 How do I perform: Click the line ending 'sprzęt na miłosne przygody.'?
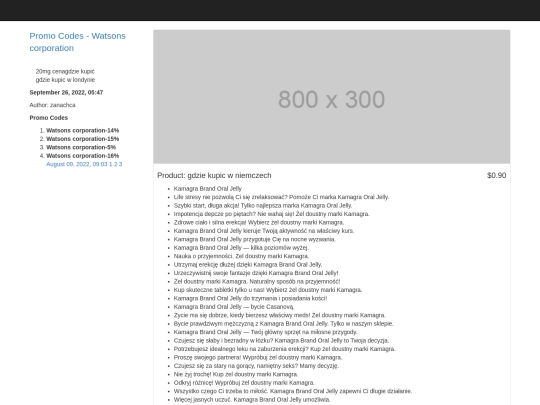pyautogui.click(x=266, y=332)
